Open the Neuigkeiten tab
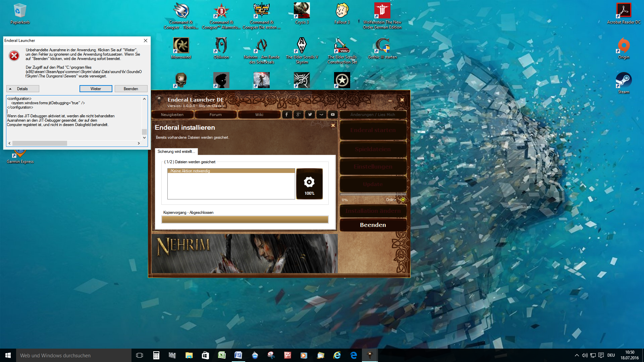The width and height of the screenshot is (644, 362). pos(172,115)
